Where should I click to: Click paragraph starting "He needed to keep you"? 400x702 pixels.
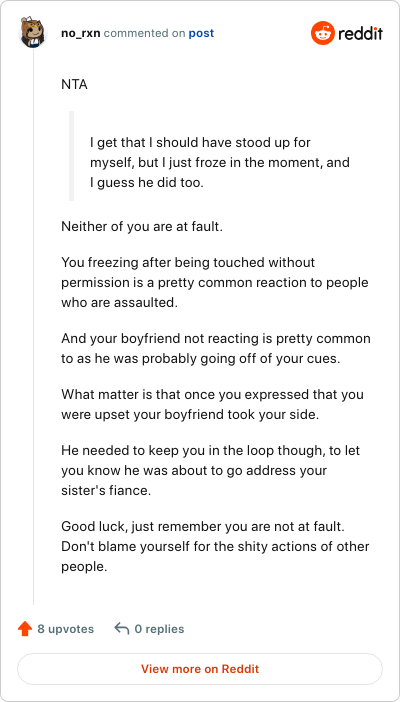[x=211, y=471]
